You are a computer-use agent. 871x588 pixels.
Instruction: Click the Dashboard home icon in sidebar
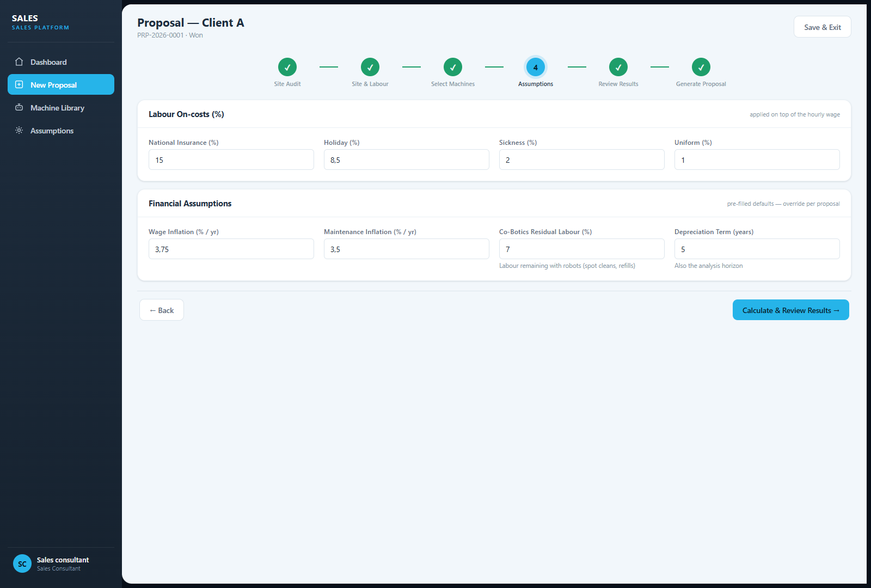point(19,62)
